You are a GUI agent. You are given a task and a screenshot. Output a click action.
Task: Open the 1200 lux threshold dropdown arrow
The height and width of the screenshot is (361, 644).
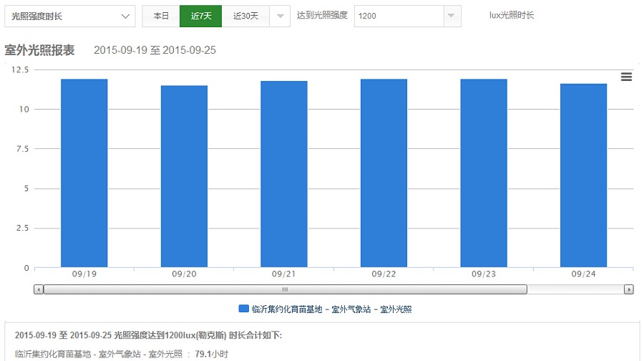click(x=450, y=16)
